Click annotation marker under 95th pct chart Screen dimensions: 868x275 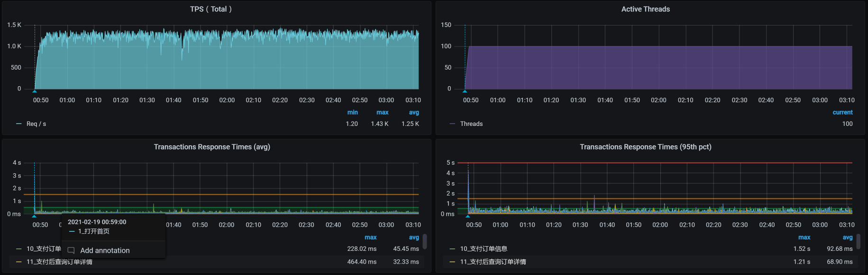pyautogui.click(x=468, y=216)
